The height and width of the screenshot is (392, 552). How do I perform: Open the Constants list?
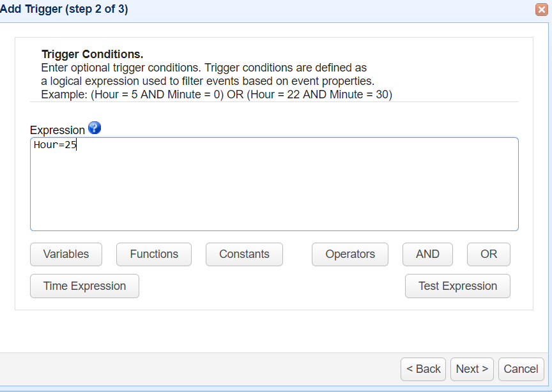pos(244,254)
